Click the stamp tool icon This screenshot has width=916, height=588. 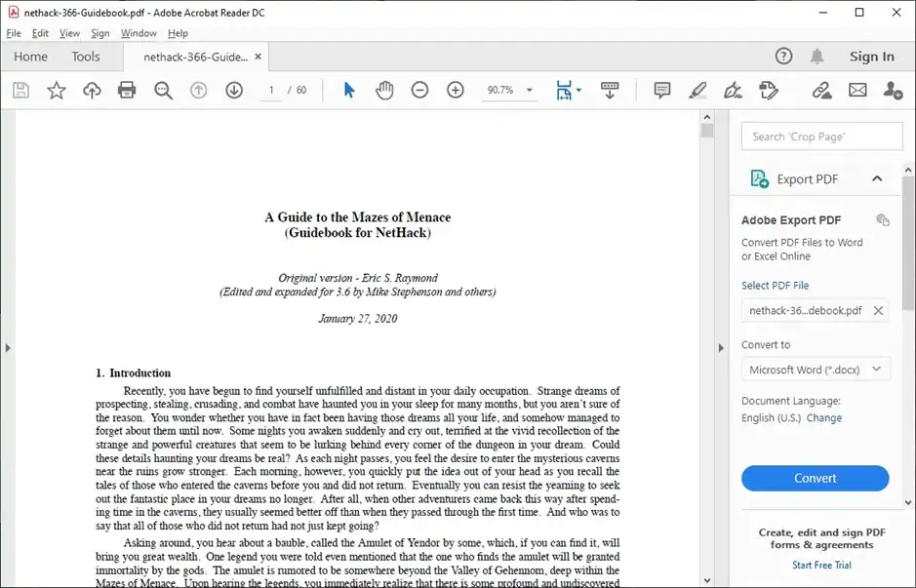(769, 90)
